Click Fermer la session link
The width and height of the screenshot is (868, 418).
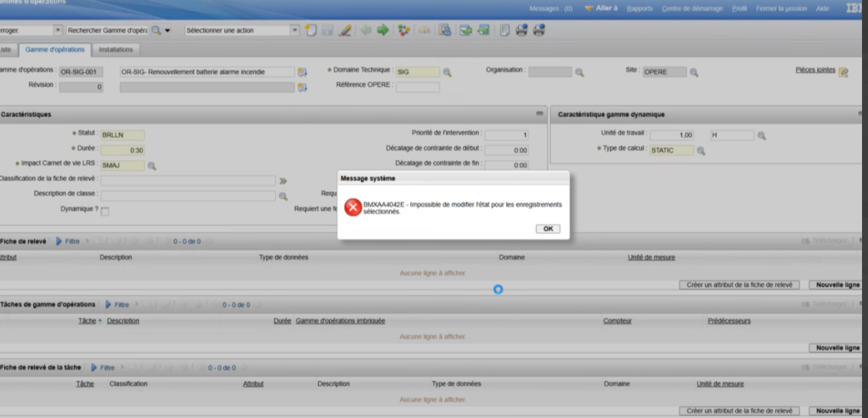pyautogui.click(x=781, y=9)
